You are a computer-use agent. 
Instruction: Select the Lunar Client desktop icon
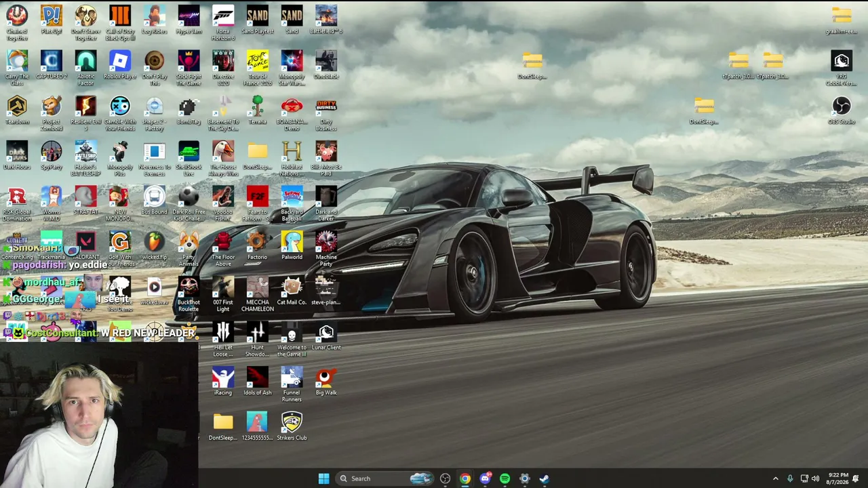[326, 337]
